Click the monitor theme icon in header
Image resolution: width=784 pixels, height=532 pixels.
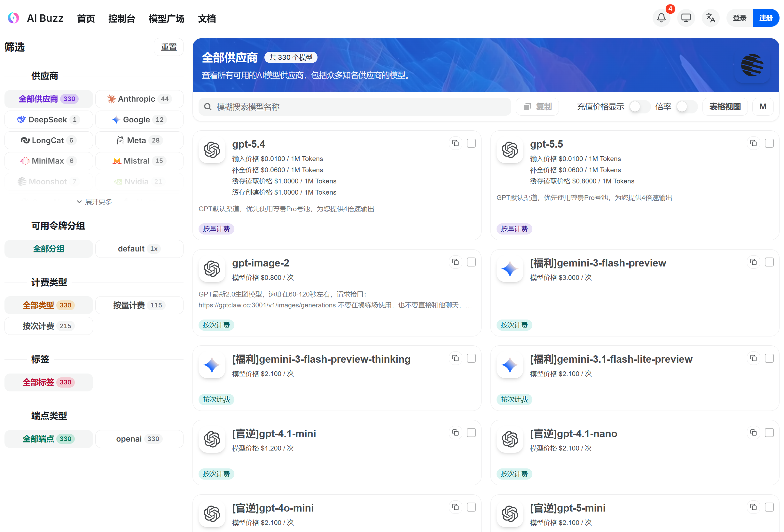pos(686,18)
